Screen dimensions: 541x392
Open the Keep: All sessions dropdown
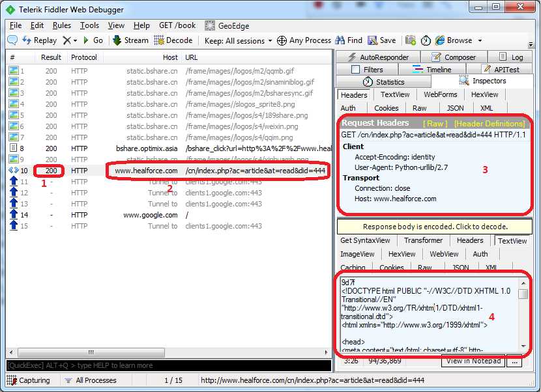238,40
